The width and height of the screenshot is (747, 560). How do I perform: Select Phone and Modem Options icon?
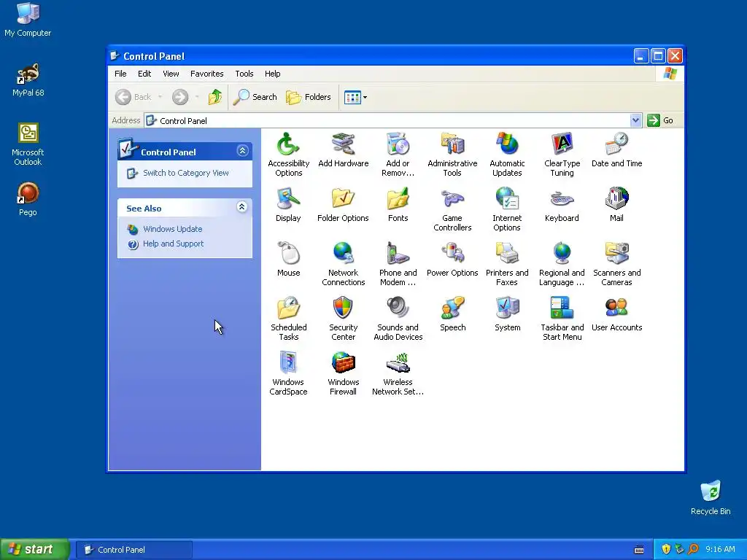pyautogui.click(x=398, y=254)
